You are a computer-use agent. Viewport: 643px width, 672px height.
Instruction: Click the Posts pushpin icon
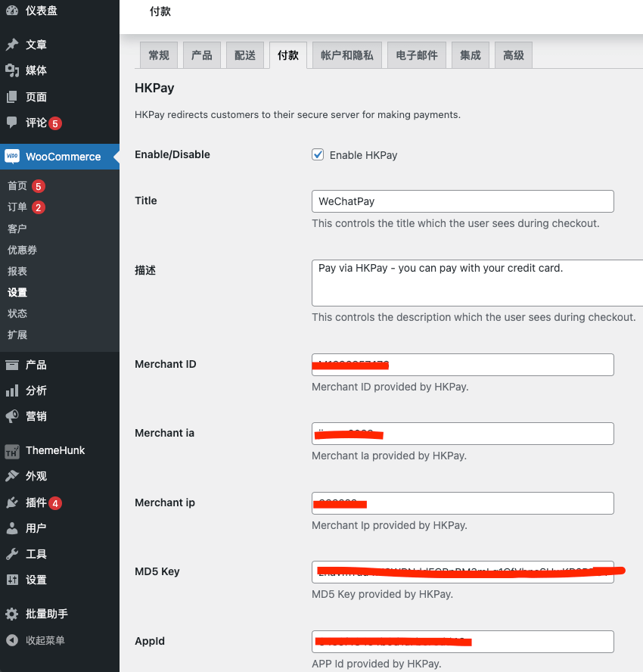point(12,44)
